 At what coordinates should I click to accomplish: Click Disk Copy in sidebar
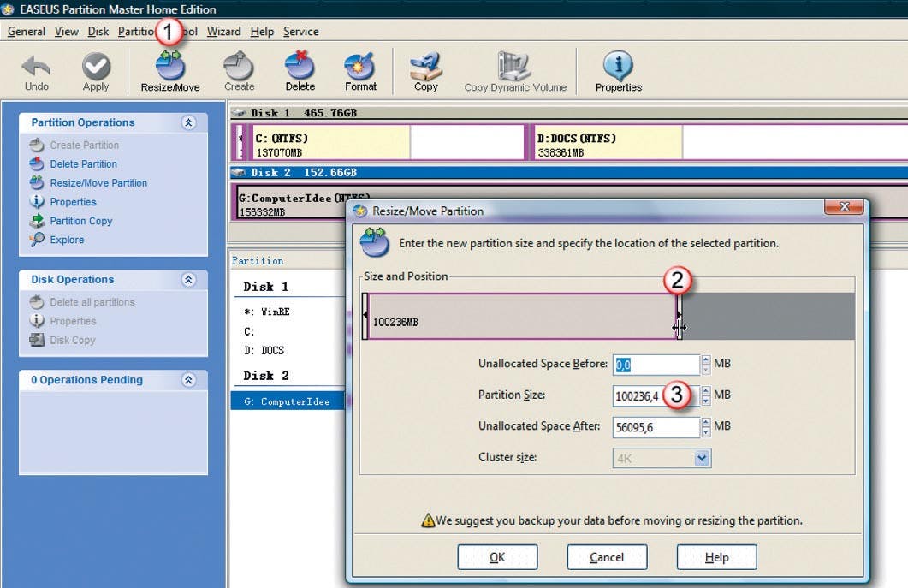[x=73, y=340]
